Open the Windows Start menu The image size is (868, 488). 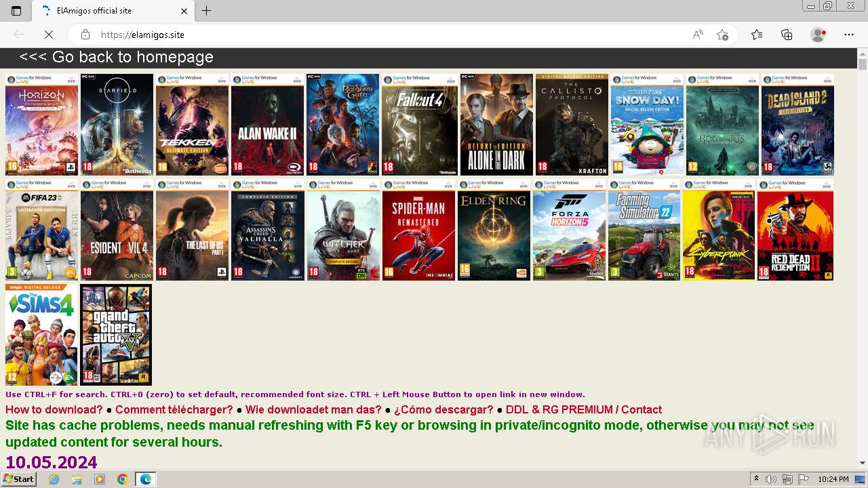pyautogui.click(x=18, y=479)
